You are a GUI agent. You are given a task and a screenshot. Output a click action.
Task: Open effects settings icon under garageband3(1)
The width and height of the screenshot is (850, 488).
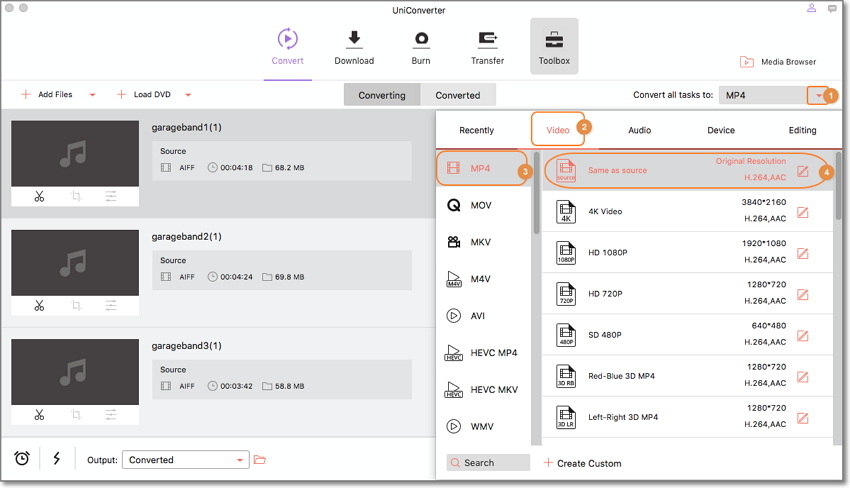click(111, 414)
